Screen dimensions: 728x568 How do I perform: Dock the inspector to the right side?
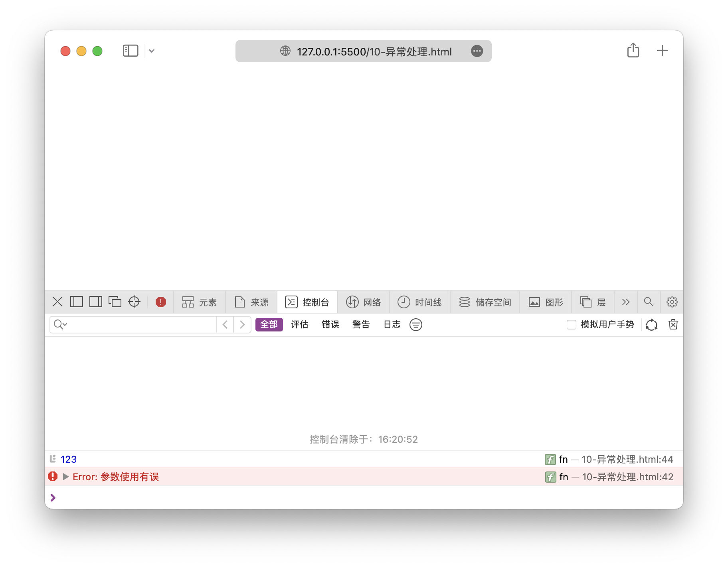tap(95, 302)
